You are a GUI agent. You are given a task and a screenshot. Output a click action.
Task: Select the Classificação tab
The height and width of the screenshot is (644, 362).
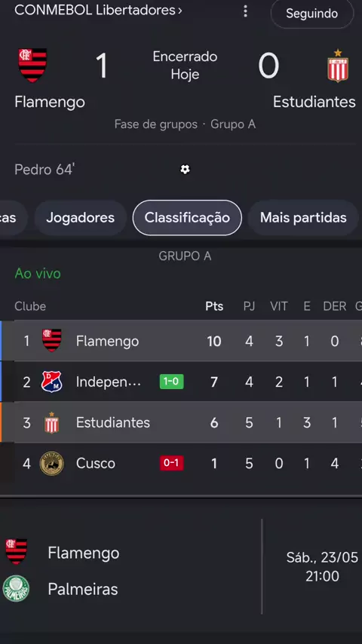pos(187,218)
